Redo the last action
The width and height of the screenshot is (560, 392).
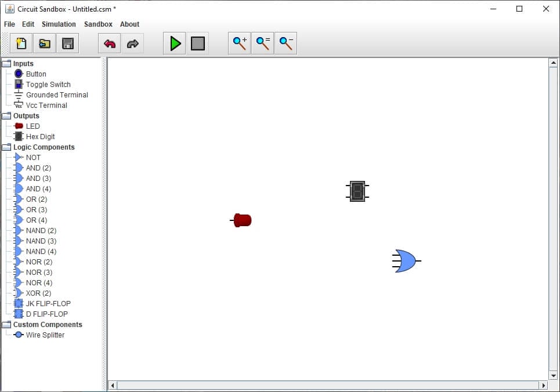[133, 43]
